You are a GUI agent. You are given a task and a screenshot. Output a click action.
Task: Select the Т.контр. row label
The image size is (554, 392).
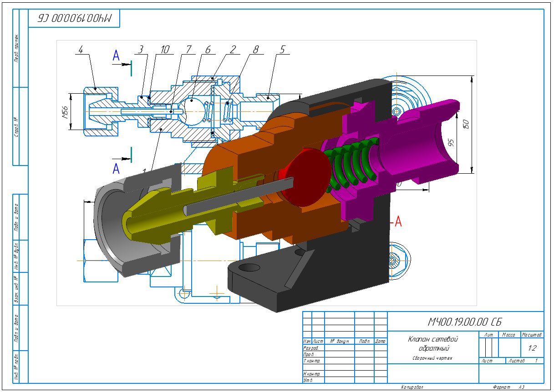coord(311,361)
